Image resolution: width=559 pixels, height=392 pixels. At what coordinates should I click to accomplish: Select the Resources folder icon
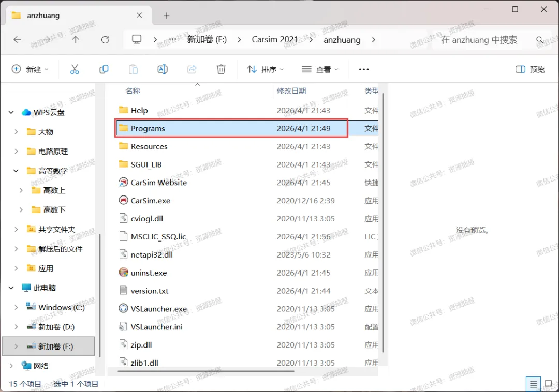tap(123, 146)
